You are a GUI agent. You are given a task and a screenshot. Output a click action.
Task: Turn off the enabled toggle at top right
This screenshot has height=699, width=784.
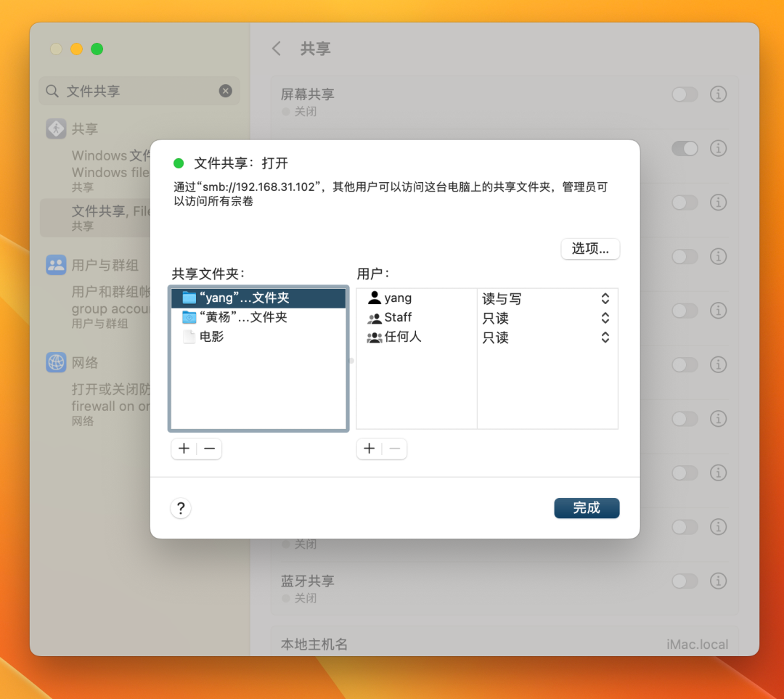click(685, 148)
